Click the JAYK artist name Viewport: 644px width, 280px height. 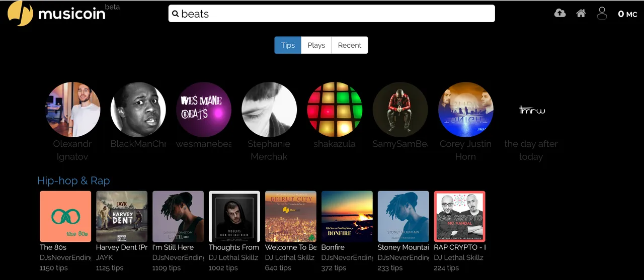pyautogui.click(x=105, y=257)
